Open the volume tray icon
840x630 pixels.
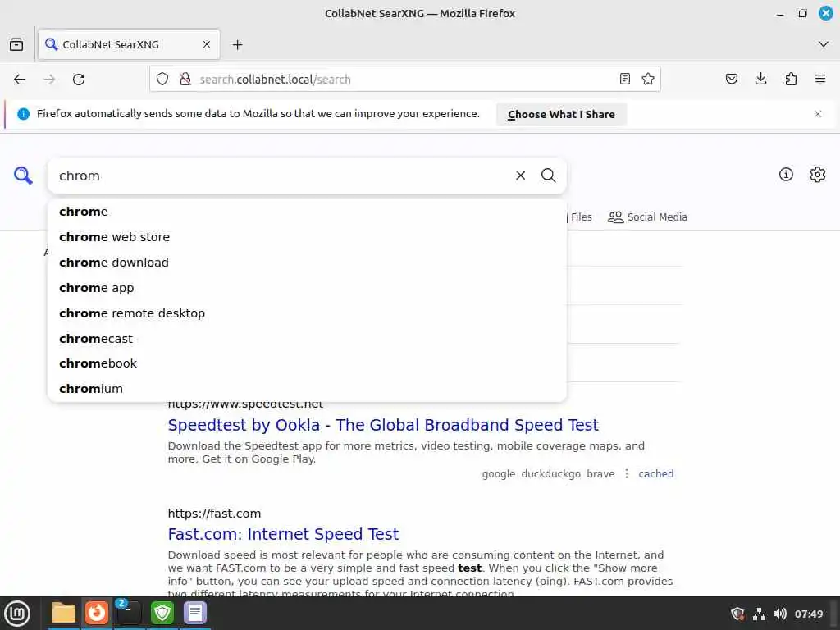click(x=780, y=614)
